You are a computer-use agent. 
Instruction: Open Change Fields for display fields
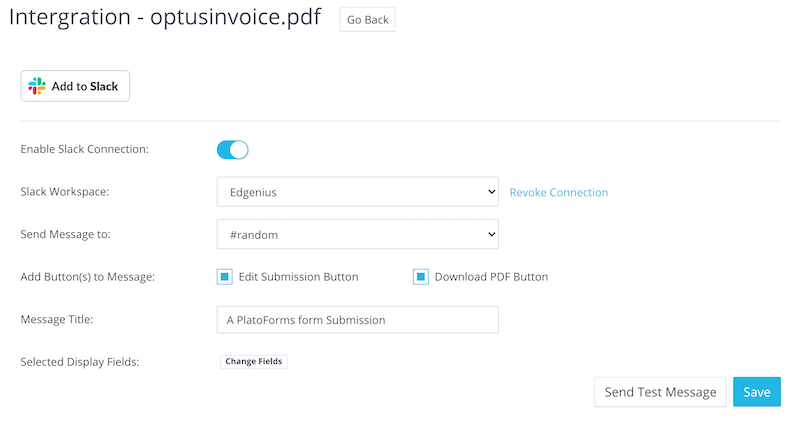coord(254,362)
